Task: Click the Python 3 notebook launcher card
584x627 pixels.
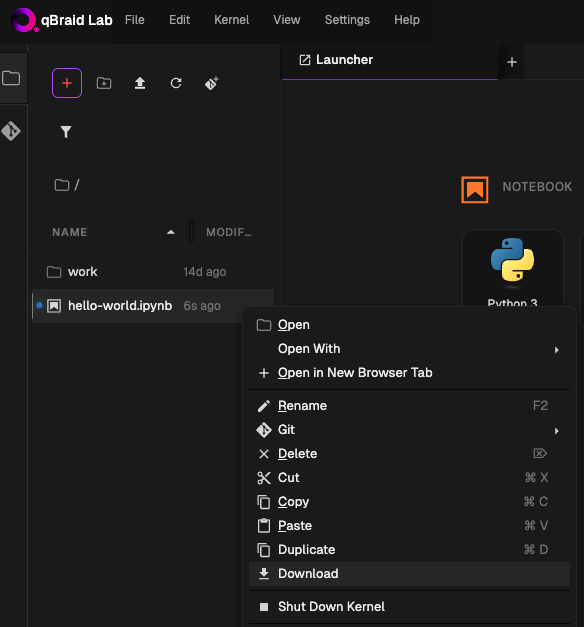Action: coord(513,268)
